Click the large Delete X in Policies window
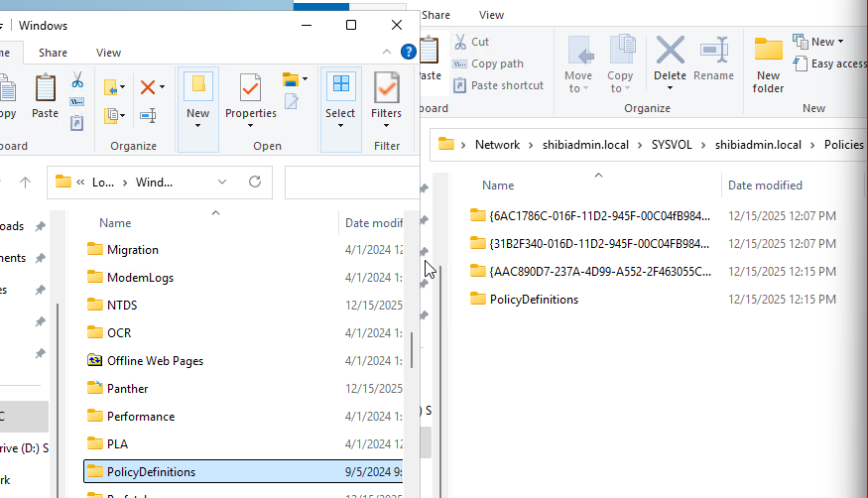The width and height of the screenshot is (868, 498). tap(670, 51)
